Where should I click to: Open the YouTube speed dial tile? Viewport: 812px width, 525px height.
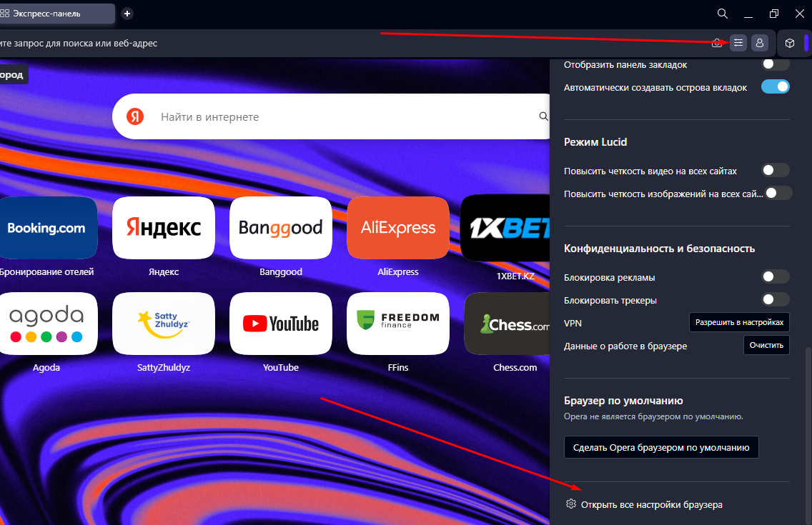pos(281,324)
